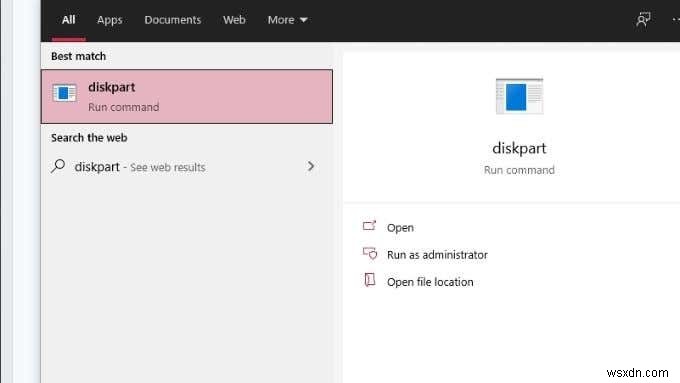Image resolution: width=680 pixels, height=383 pixels.
Task: Select the All search tab
Action: (x=69, y=20)
